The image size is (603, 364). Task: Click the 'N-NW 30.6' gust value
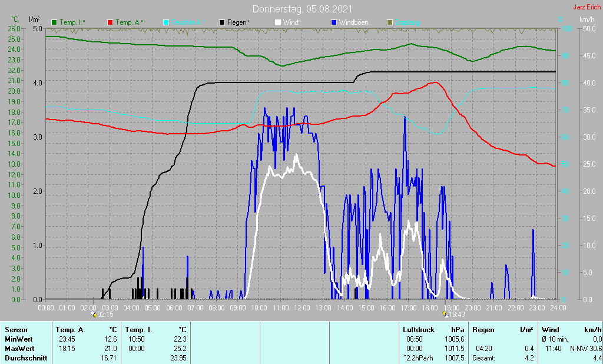click(586, 349)
